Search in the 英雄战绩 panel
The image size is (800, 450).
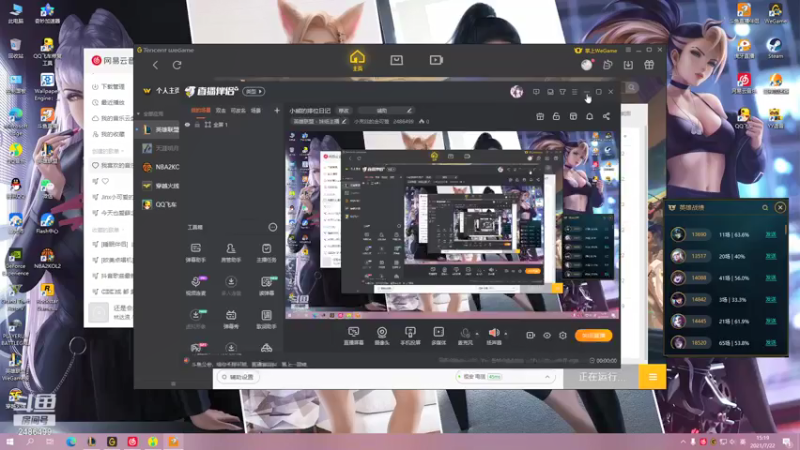[765, 208]
